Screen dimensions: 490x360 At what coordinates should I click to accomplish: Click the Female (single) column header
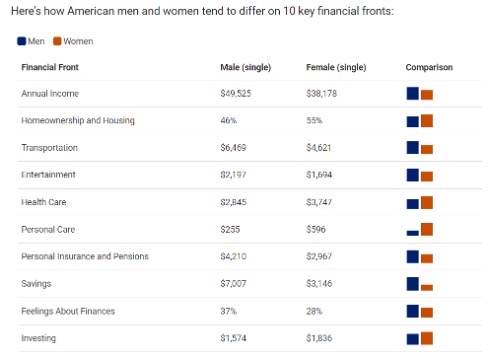click(336, 67)
